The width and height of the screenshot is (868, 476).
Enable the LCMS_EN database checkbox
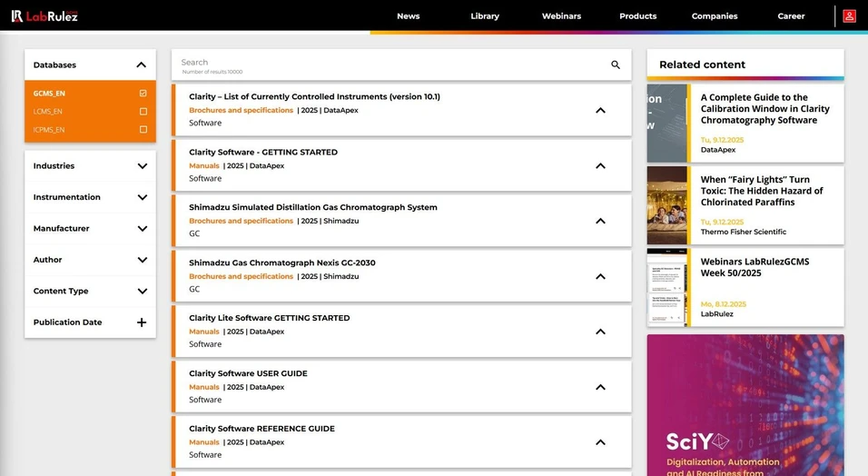click(143, 112)
